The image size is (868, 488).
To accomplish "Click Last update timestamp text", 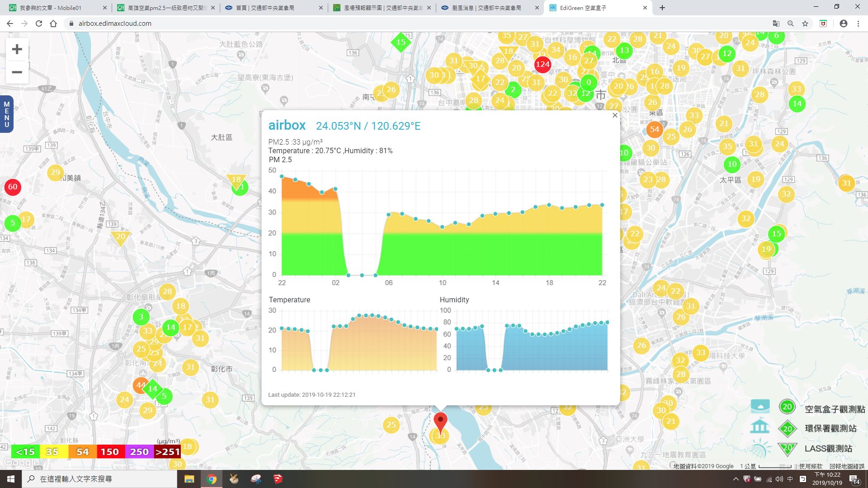I will point(312,394).
